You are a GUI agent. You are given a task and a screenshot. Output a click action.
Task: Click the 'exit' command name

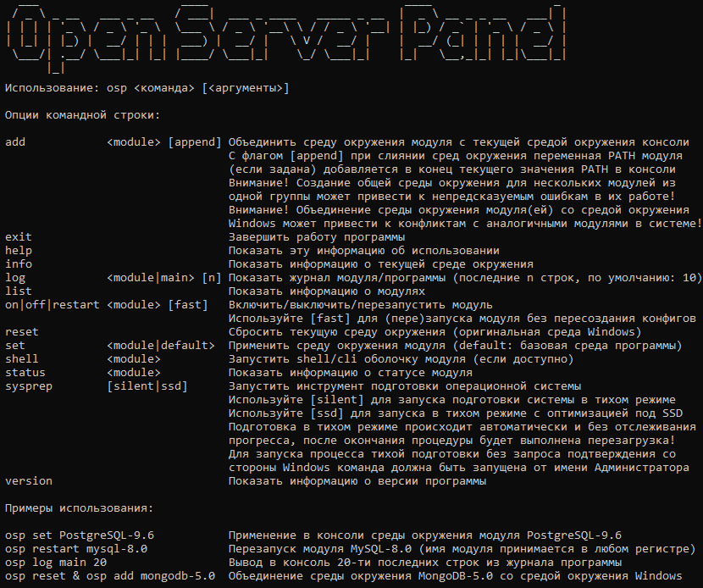(19, 237)
